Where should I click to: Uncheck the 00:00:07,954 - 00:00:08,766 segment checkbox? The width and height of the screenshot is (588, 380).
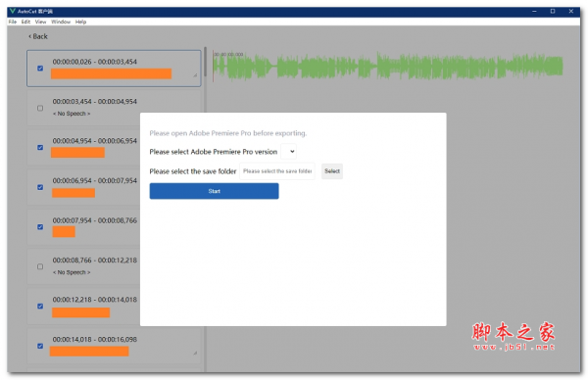(x=40, y=226)
